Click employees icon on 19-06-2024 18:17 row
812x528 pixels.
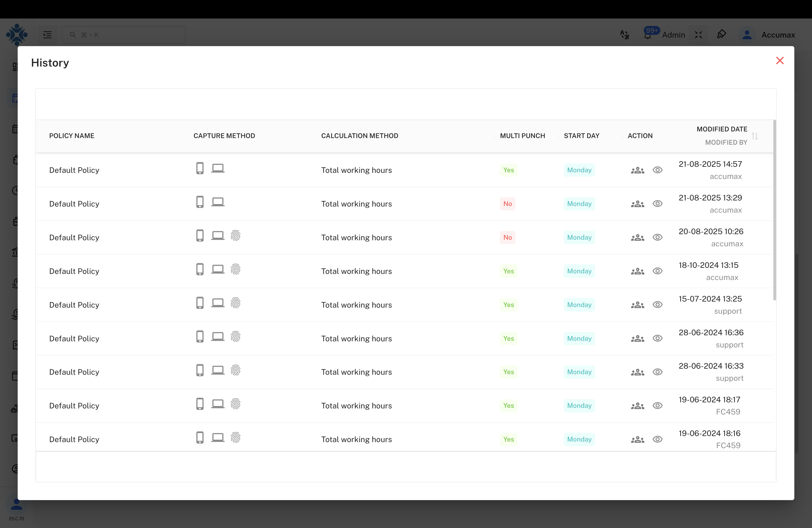click(x=637, y=406)
